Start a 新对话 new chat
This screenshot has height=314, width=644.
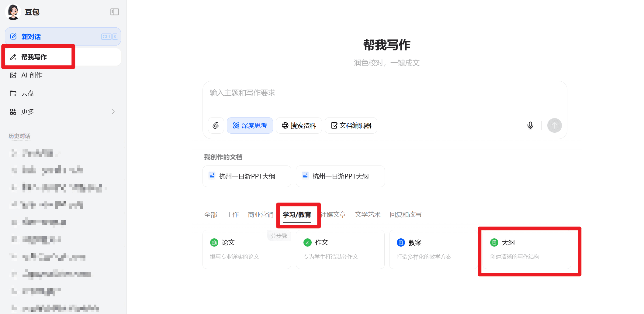[63, 37]
